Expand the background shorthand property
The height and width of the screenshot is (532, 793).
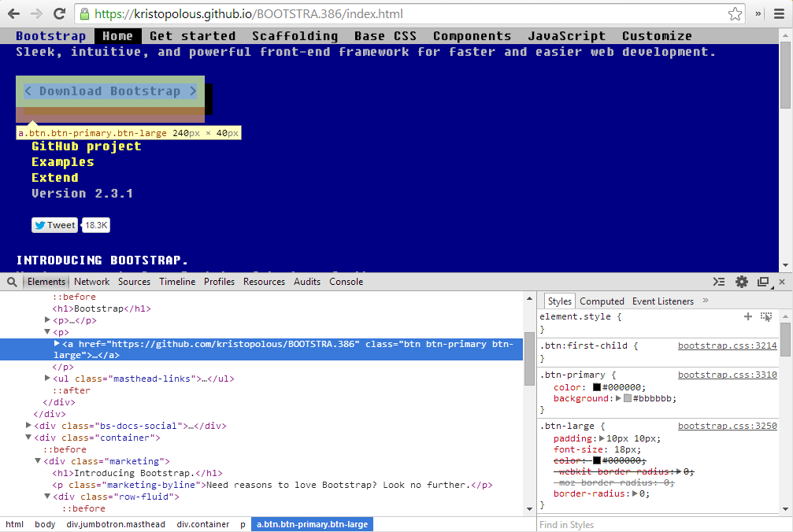click(x=618, y=399)
